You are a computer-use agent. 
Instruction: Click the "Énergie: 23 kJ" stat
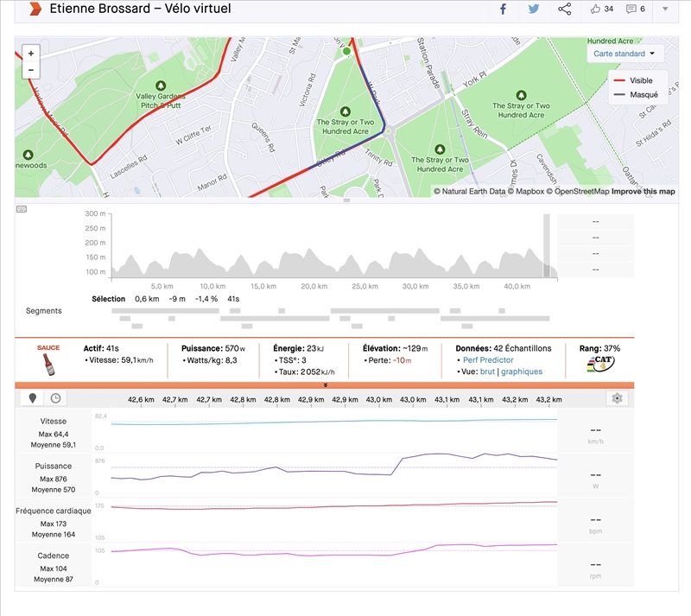[x=298, y=348]
